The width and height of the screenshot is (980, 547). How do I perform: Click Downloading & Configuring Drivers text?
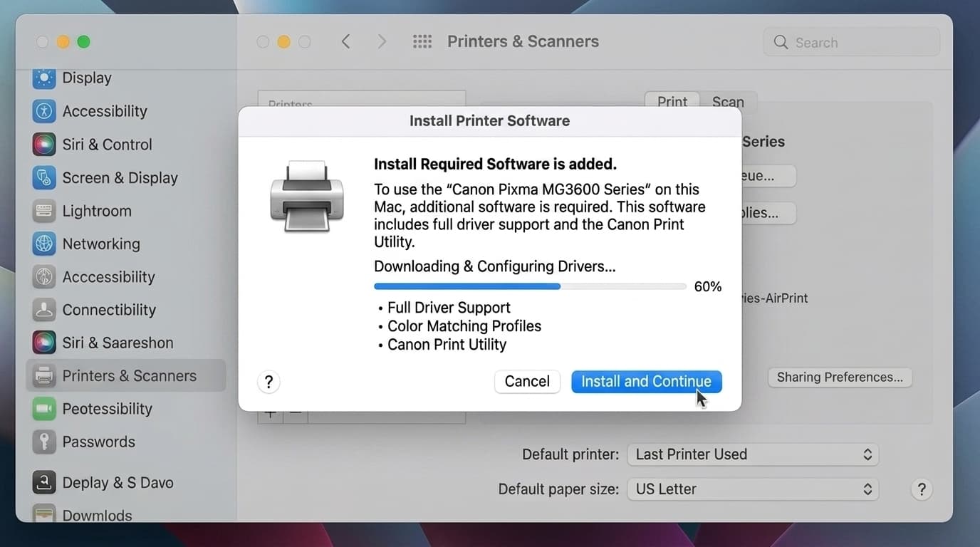pyautogui.click(x=495, y=266)
